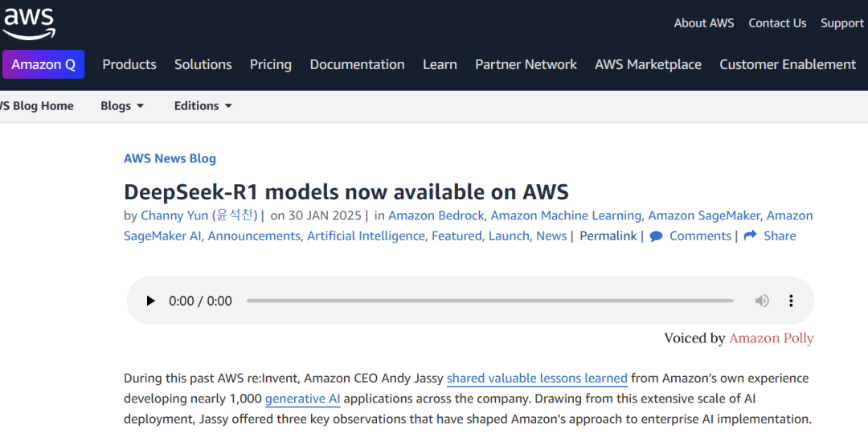Mute the audio player volume icon
This screenshot has height=434, width=868.
pos(762,301)
